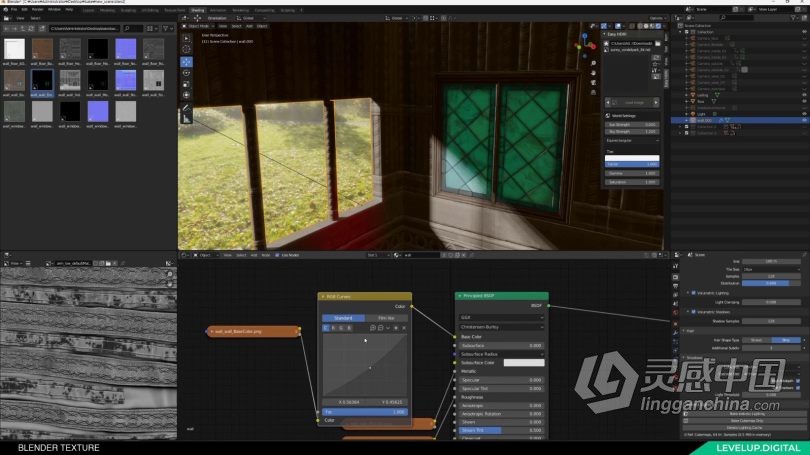810x455 pixels.
Task: Show next HDRI image arrow
Action: (656, 102)
